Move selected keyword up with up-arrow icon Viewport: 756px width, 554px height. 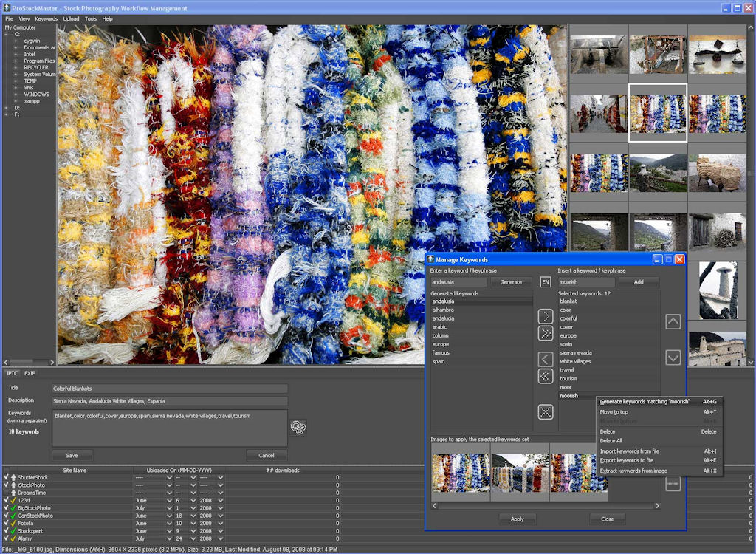673,322
